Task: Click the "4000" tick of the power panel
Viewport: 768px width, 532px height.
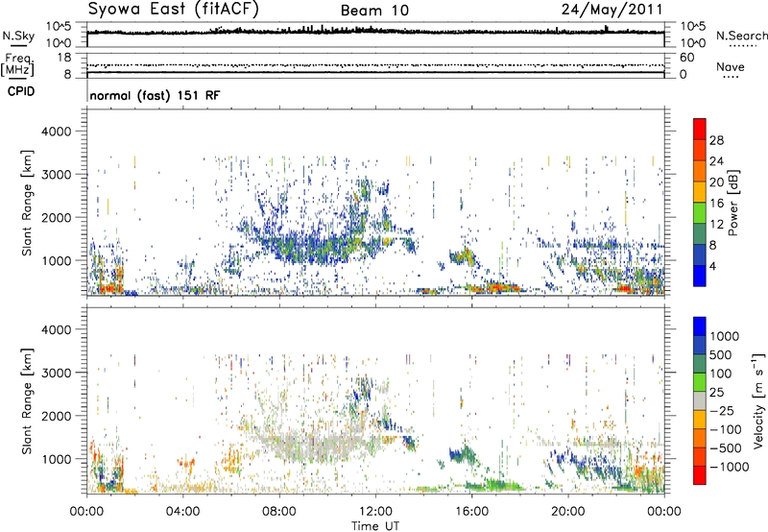Action: pos(57,132)
